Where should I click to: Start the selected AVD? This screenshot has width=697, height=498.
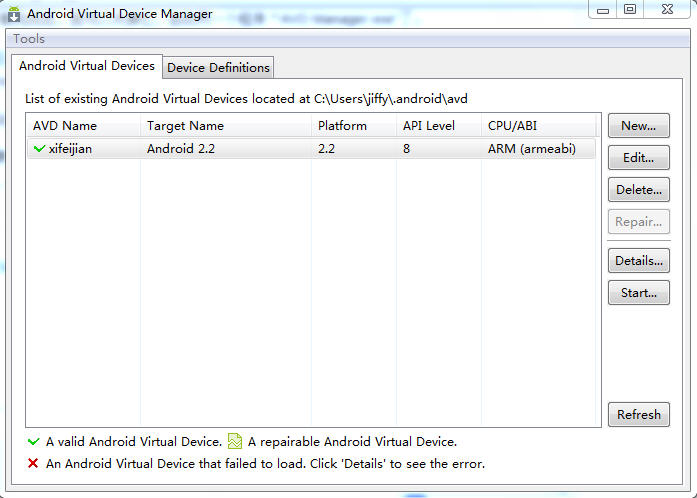638,293
